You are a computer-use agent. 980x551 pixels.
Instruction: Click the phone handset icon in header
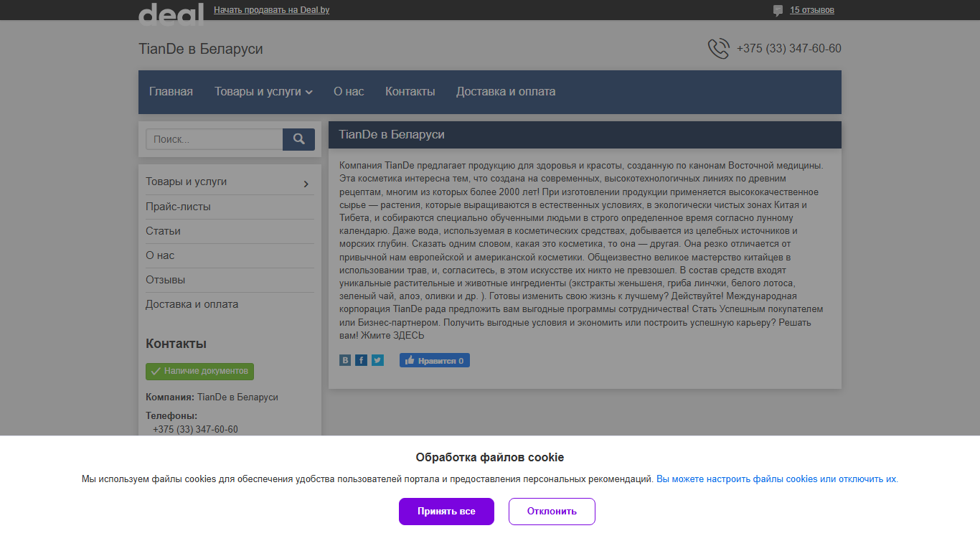pos(719,49)
